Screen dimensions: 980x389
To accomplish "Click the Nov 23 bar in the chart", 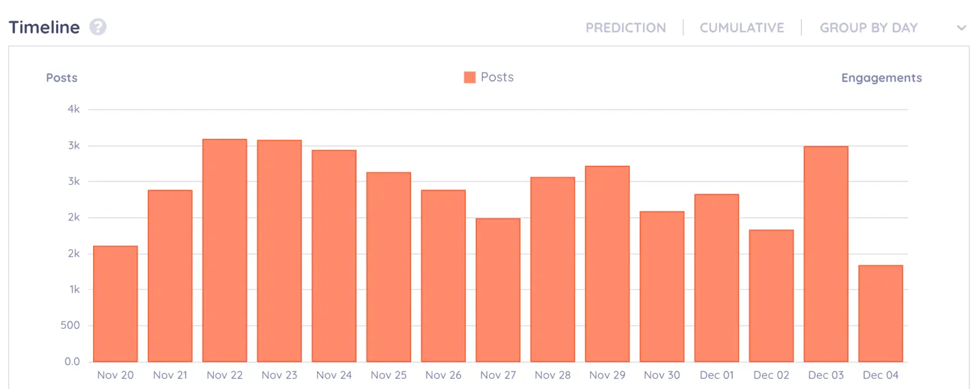I will pyautogui.click(x=279, y=251).
